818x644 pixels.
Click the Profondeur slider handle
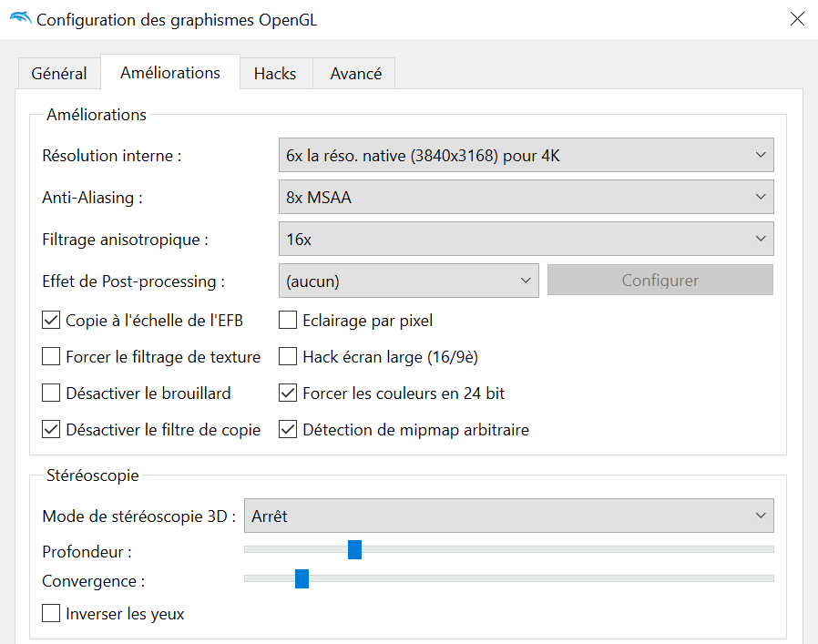(x=355, y=549)
